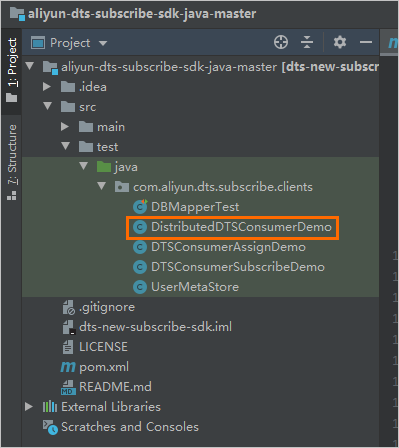Select the main folder icon
This screenshot has height=448, width=399.
(x=86, y=127)
